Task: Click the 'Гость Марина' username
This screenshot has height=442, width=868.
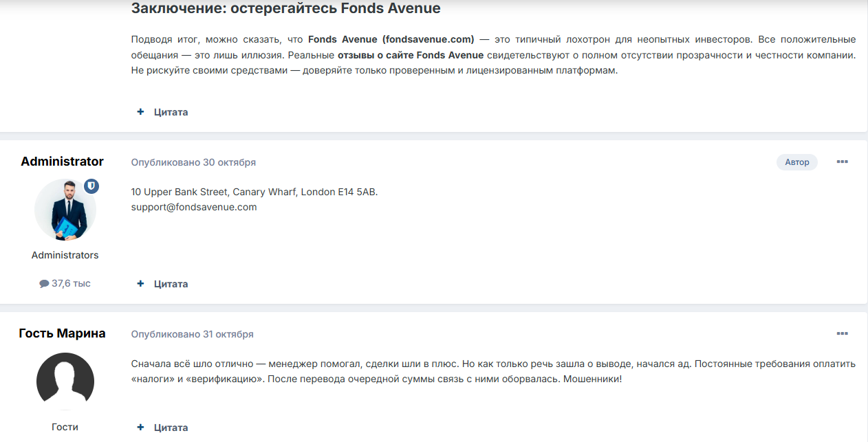Action: (62, 333)
